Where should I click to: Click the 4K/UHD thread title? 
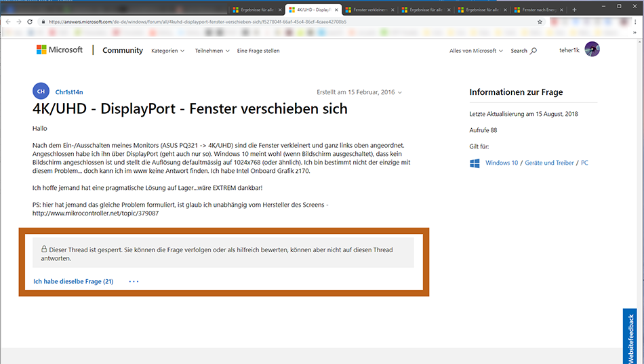click(190, 109)
